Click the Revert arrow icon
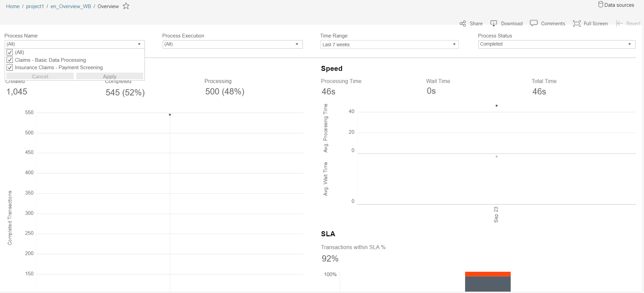The image size is (644, 293). [x=619, y=23]
